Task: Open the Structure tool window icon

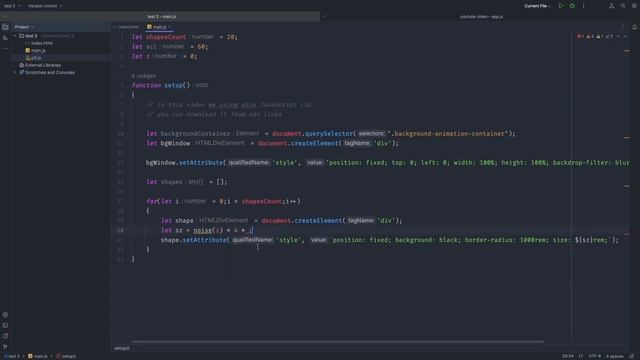Action: point(5,38)
